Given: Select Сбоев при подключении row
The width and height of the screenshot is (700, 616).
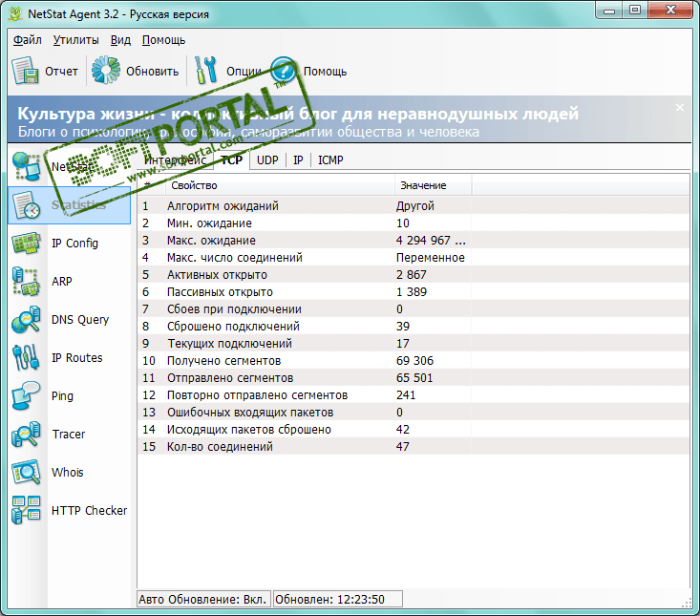Looking at the screenshot, I should [414, 308].
